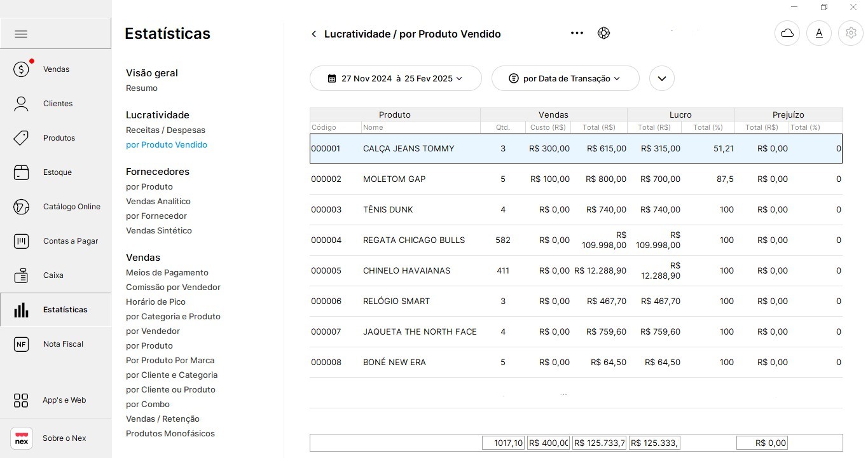Image resolution: width=868 pixels, height=458 pixels.
Task: Toggle the hamburger menu icon
Action: [x=21, y=34]
